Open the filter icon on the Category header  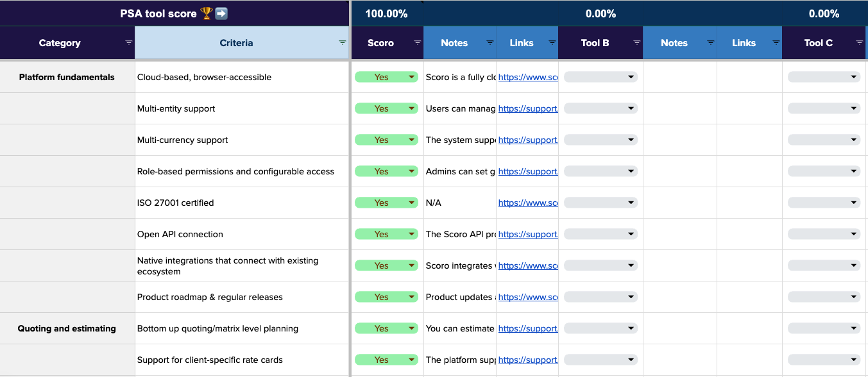(128, 42)
